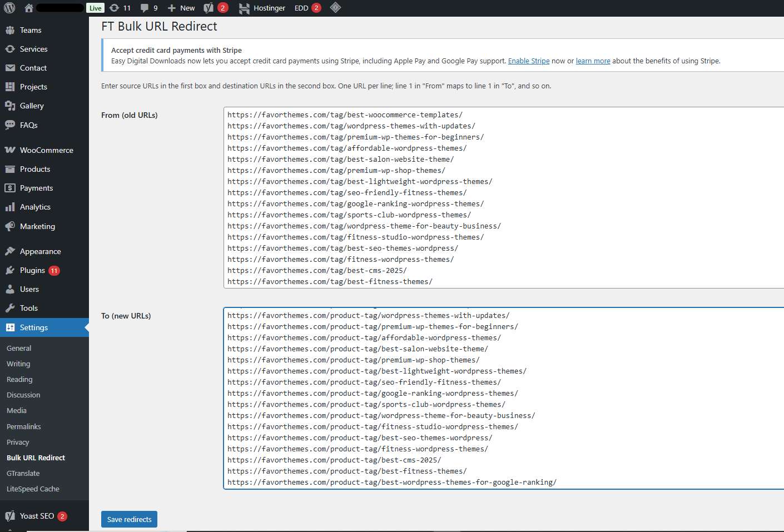Click the Save redirects button
Viewport: 784px width, 532px height.
click(129, 519)
